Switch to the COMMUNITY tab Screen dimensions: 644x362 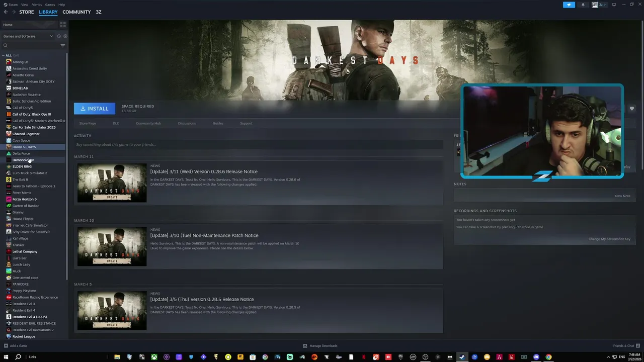(76, 12)
